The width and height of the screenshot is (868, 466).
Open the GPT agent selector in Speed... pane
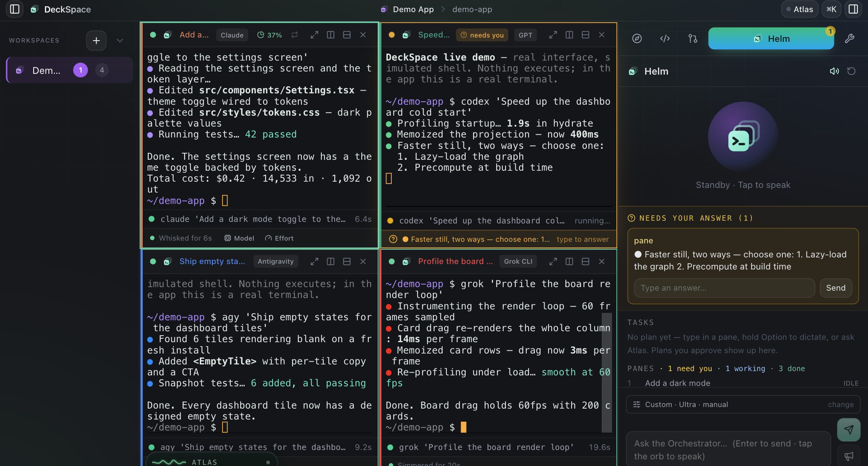click(x=525, y=35)
